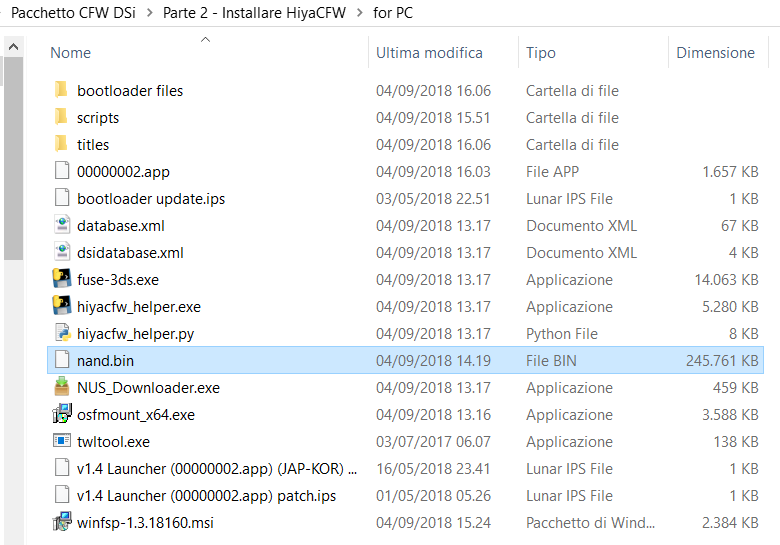Sort files by the Nome column

(70, 53)
